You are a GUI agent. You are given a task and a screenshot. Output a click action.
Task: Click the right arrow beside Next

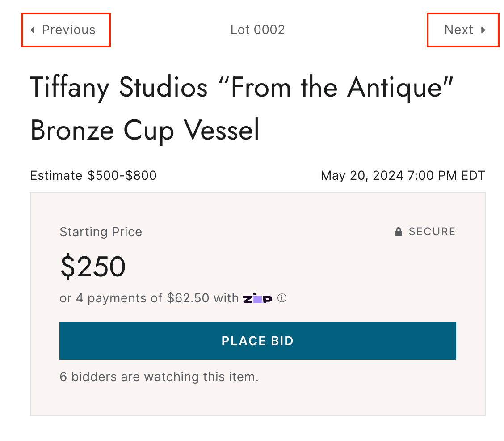pos(483,30)
